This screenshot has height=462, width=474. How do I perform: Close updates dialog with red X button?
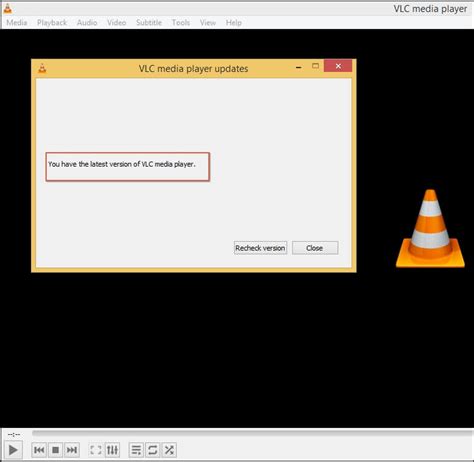(338, 66)
